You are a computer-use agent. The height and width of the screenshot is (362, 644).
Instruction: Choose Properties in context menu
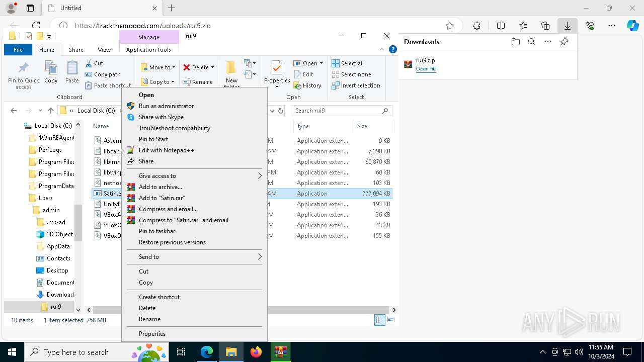194,334
